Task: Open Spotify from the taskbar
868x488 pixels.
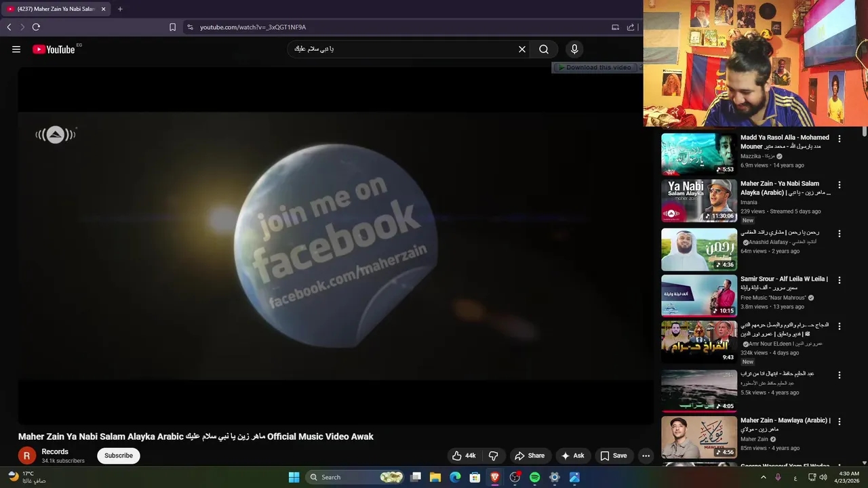Action: coord(534,477)
